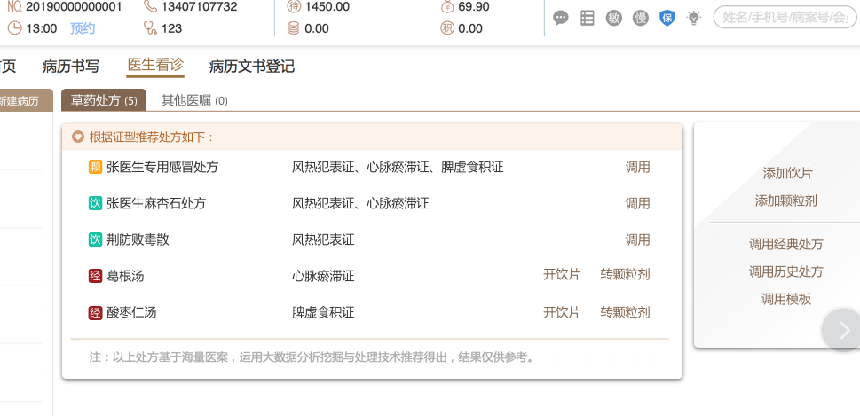Click the blue 保 insurance shield icon

pos(667,17)
